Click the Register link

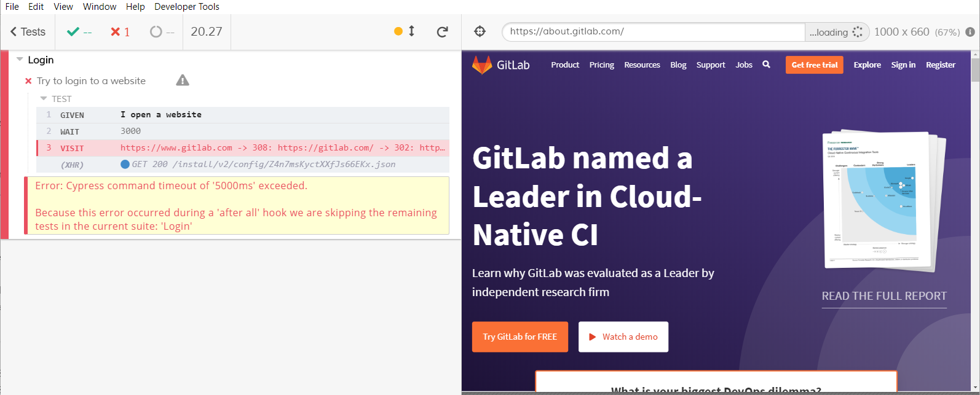point(941,65)
